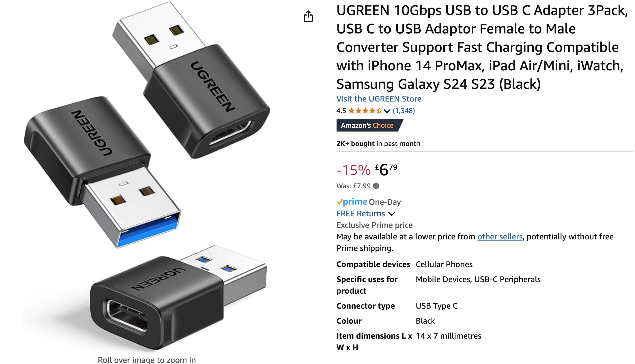Follow the other sellers link

500,237
